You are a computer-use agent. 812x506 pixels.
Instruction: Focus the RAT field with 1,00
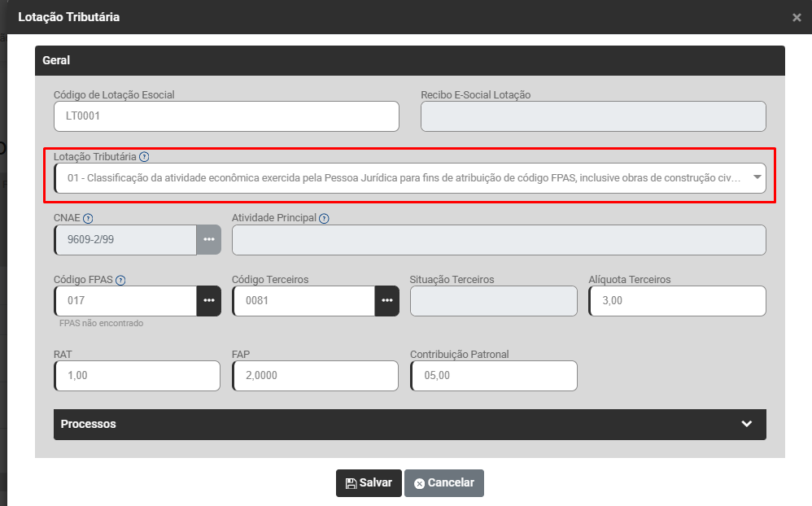click(x=138, y=376)
